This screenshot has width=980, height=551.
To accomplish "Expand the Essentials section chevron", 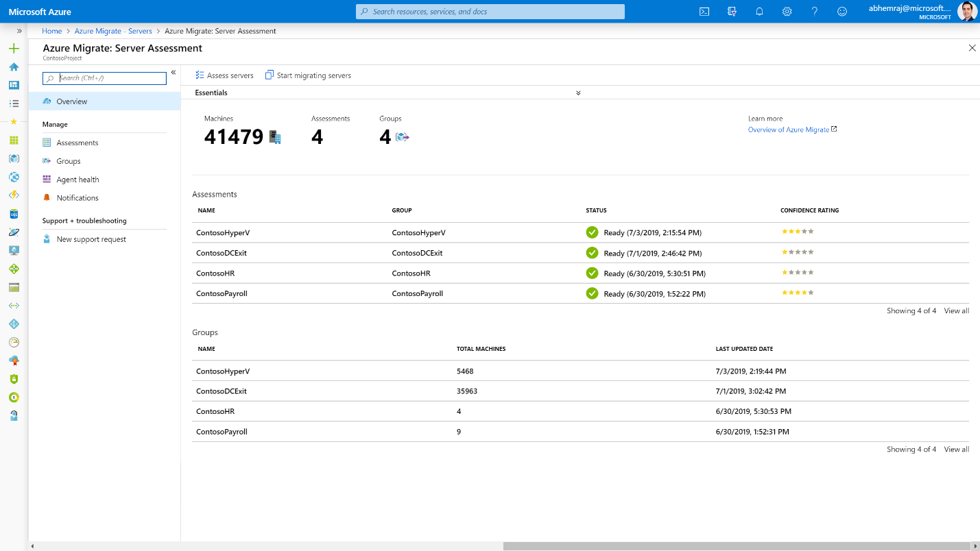I will point(578,93).
